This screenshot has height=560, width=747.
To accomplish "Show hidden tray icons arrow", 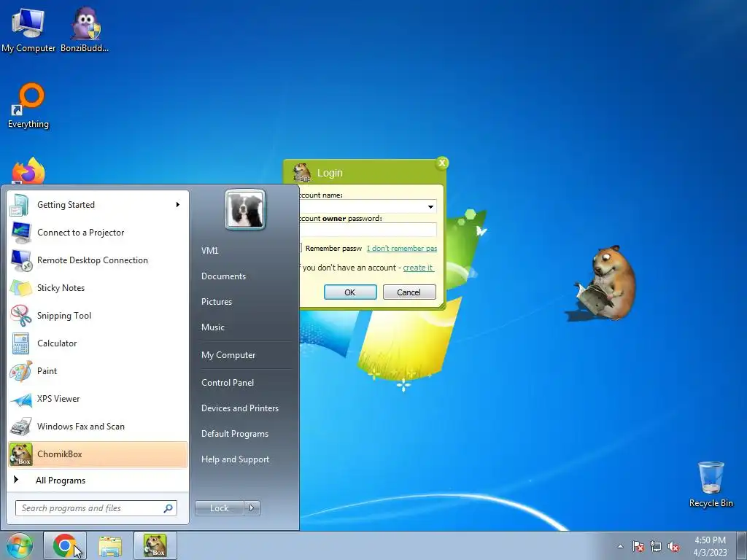I will pos(620,546).
